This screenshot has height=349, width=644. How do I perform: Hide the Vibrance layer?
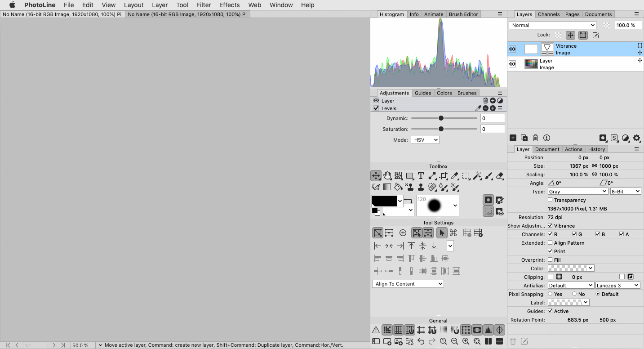point(512,49)
